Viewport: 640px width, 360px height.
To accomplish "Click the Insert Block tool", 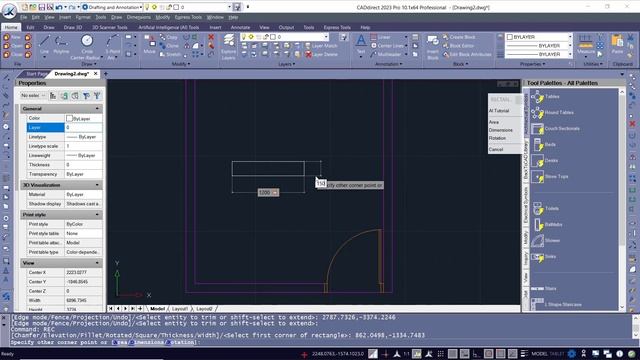I will [433, 47].
